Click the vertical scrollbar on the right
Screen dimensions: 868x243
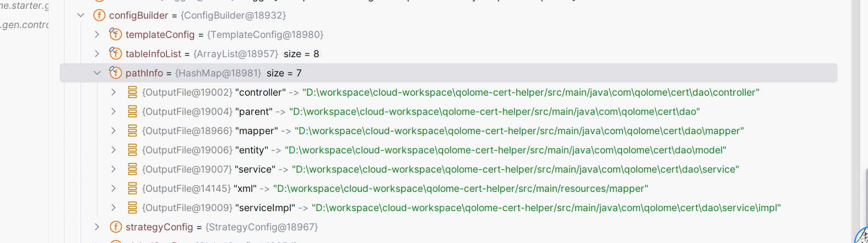coord(855,110)
